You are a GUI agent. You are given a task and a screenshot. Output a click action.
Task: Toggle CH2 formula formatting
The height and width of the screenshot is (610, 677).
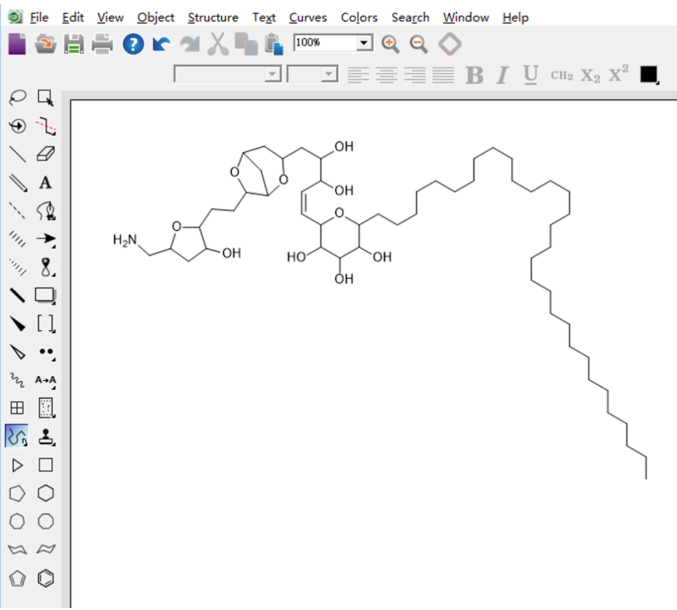point(562,76)
